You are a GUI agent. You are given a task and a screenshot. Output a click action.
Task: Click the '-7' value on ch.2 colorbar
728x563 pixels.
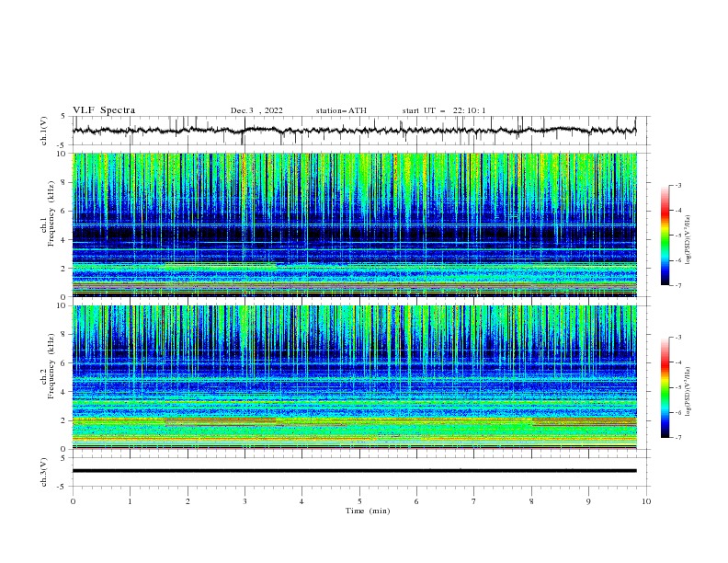[x=677, y=437]
